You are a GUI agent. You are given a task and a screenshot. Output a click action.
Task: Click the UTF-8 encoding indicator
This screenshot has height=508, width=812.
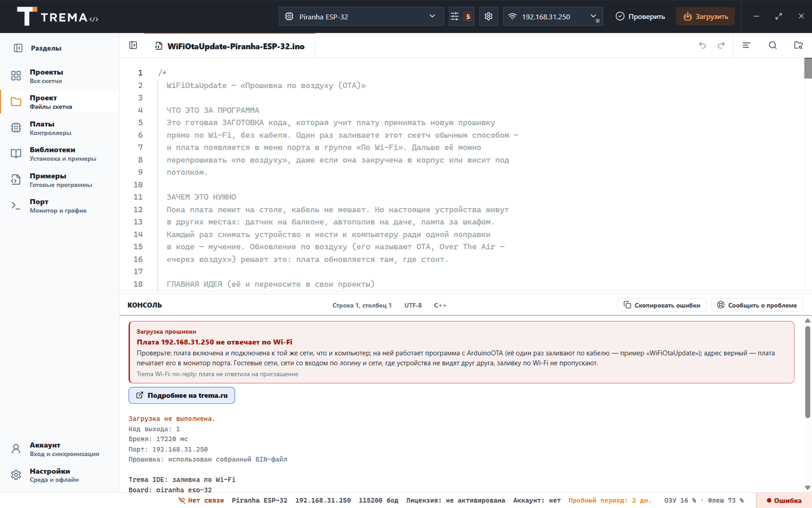[x=413, y=305]
